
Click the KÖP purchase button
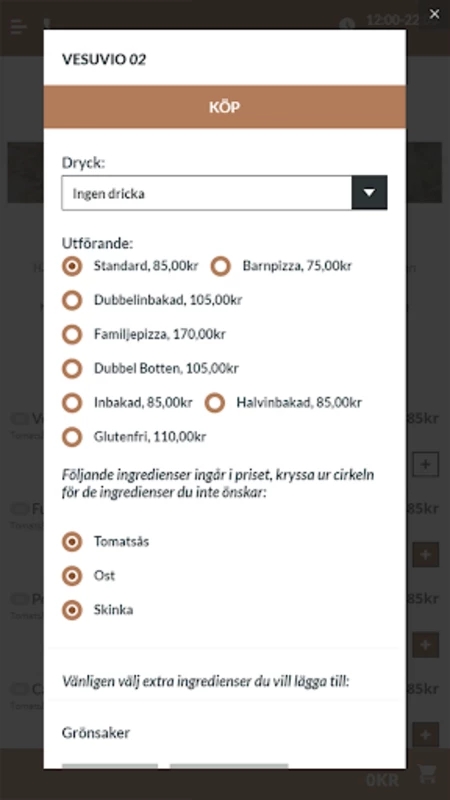224,107
